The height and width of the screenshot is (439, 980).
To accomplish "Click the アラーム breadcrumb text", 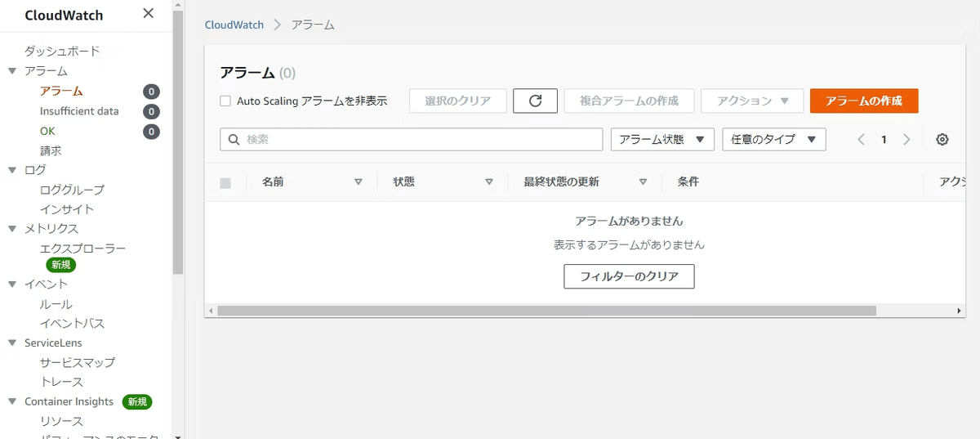I will coord(313,25).
